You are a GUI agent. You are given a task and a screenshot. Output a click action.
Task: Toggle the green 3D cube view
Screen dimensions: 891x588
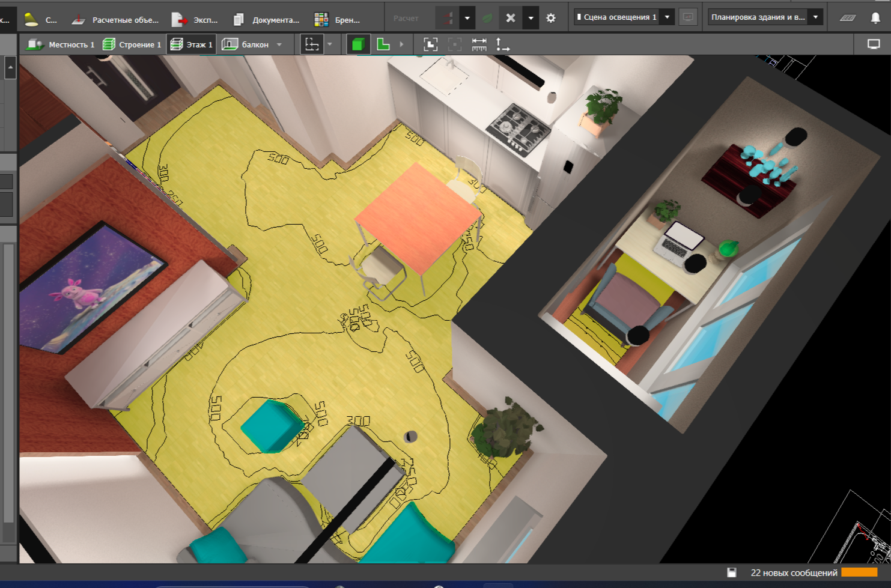[x=359, y=44]
